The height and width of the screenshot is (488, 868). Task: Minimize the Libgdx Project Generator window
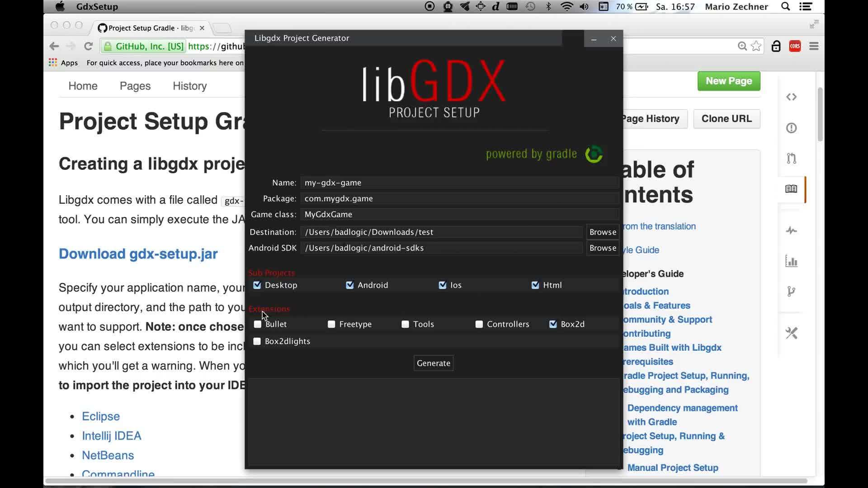point(594,39)
